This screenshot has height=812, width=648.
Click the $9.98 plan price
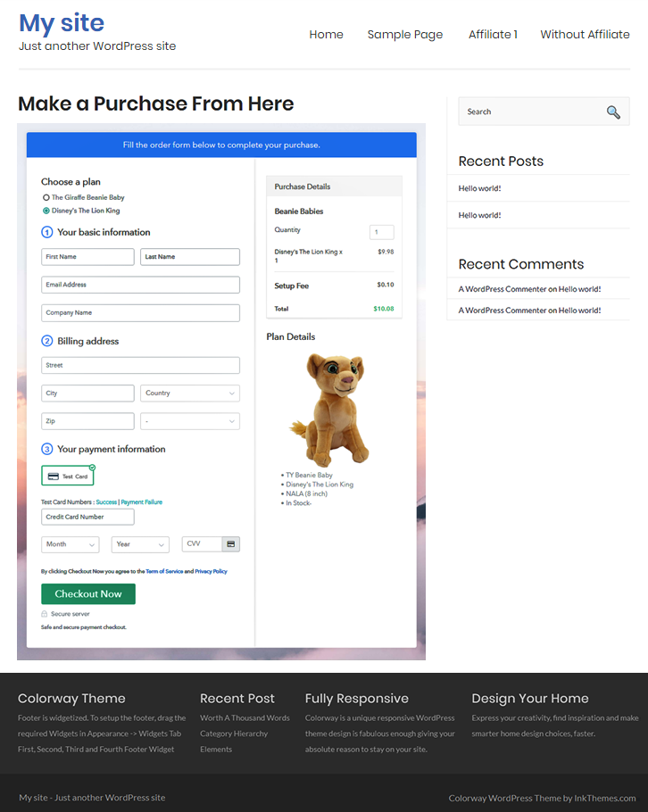coord(386,252)
